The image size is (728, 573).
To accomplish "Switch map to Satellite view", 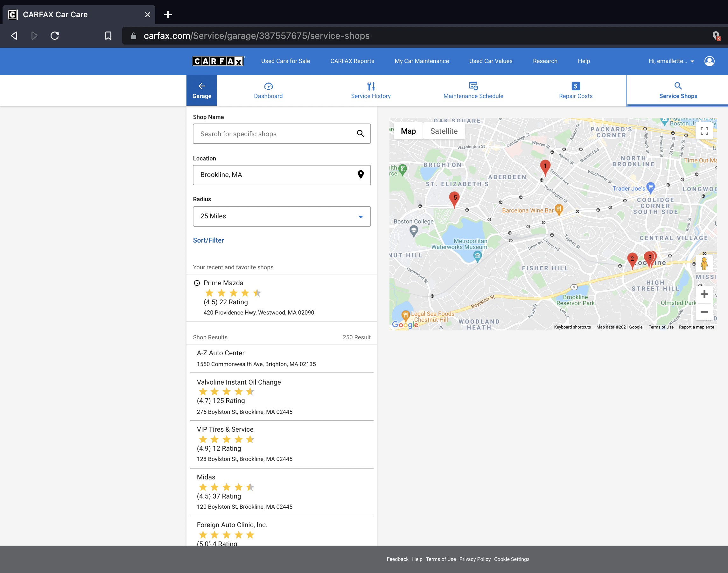I will (444, 131).
